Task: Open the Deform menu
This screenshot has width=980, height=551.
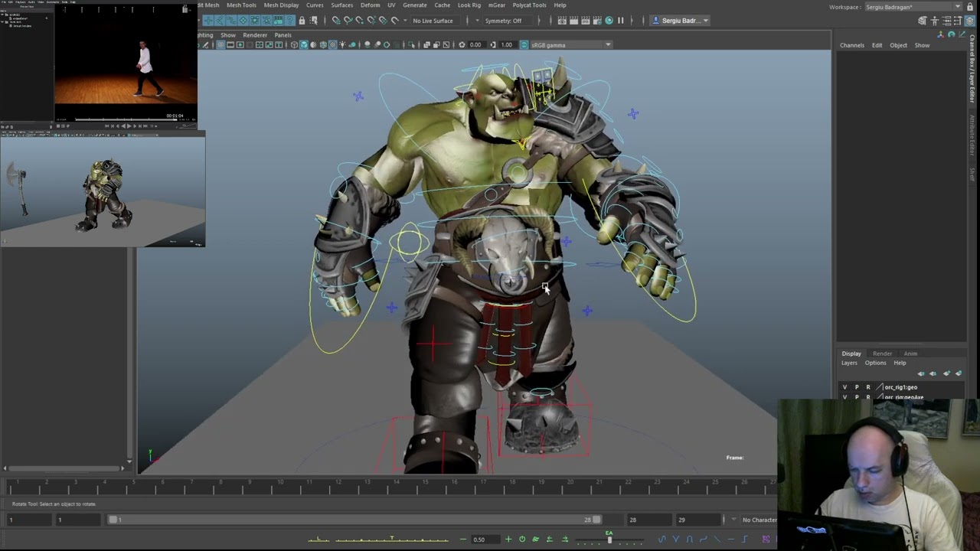Action: pos(370,5)
